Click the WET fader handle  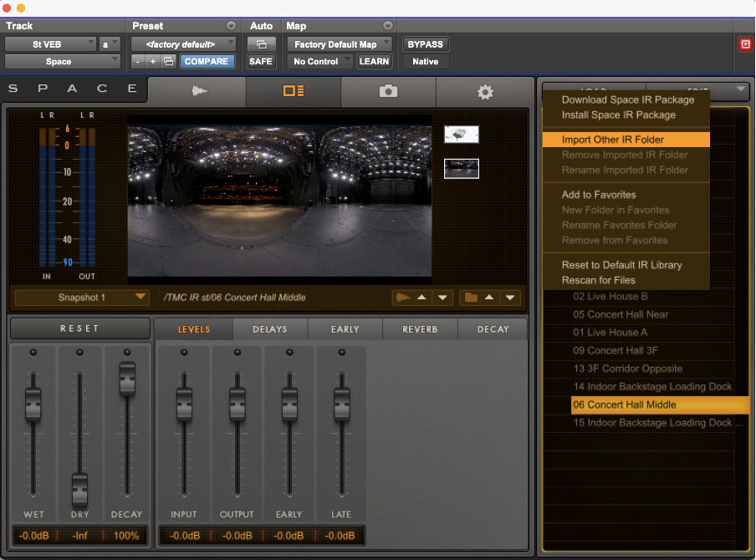pyautogui.click(x=33, y=404)
